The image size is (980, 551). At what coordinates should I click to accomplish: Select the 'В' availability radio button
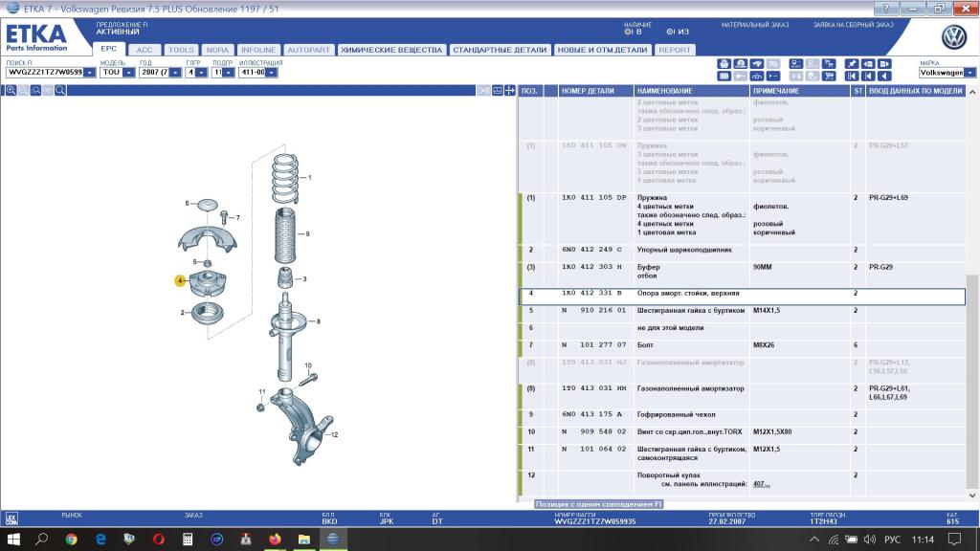click(628, 32)
